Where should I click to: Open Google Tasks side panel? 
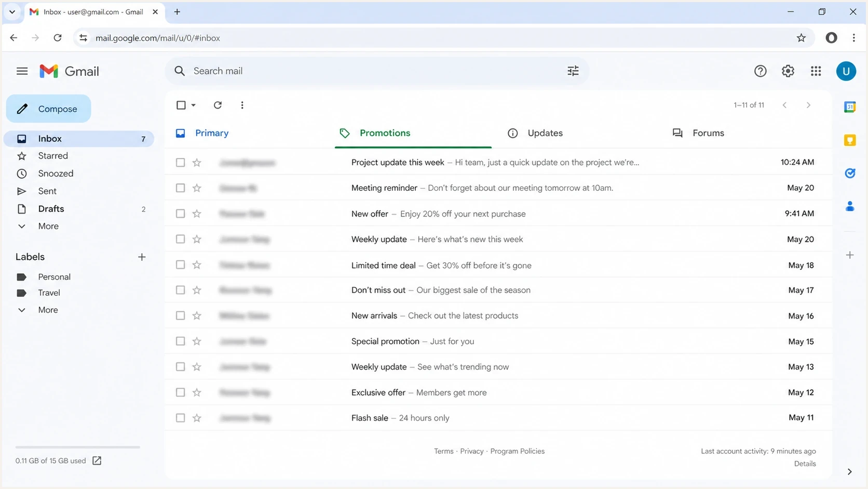pyautogui.click(x=849, y=173)
